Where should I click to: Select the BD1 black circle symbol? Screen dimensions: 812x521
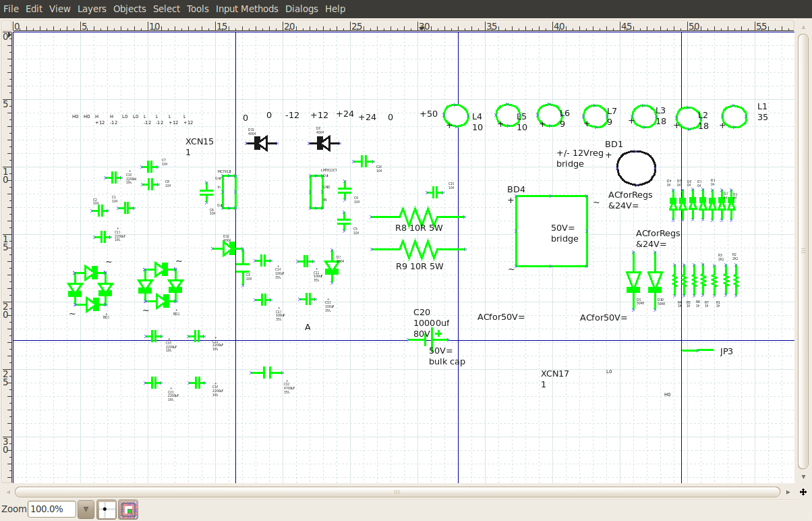click(636, 168)
